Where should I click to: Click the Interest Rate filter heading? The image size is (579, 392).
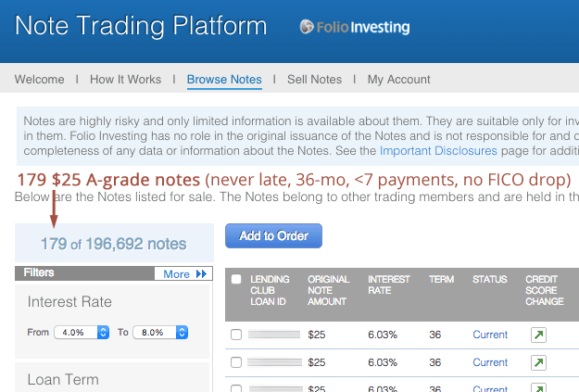pyautogui.click(x=69, y=302)
